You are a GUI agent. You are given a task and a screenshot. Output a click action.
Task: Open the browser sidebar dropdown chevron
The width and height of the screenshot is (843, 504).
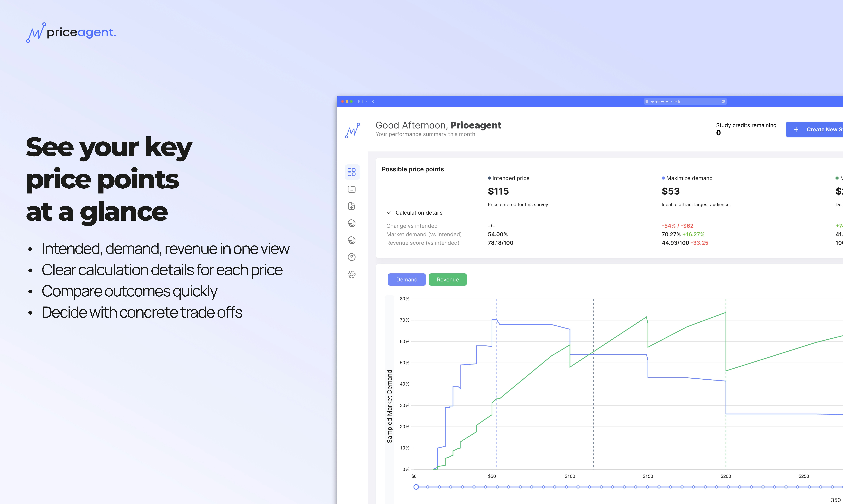(x=366, y=102)
